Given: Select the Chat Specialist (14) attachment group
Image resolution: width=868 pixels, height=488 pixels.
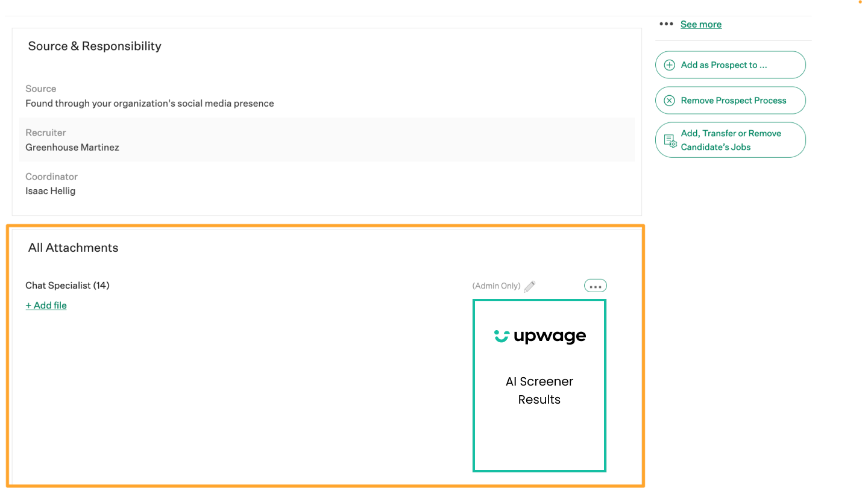Looking at the screenshot, I should pos(68,286).
